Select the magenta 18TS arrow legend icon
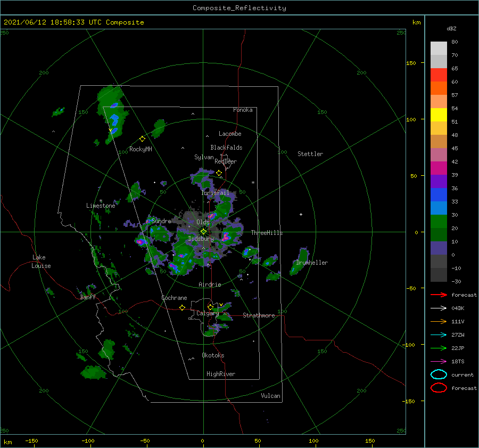 [x=439, y=362]
